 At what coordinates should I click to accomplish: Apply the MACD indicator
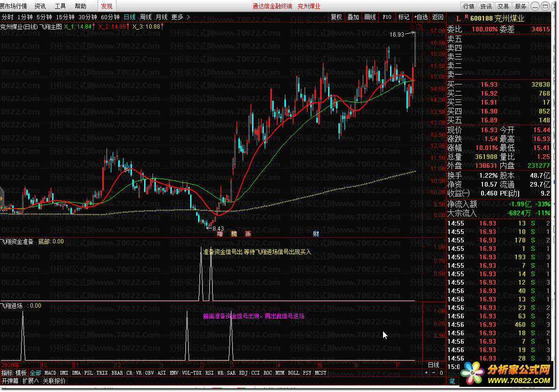click(50, 373)
